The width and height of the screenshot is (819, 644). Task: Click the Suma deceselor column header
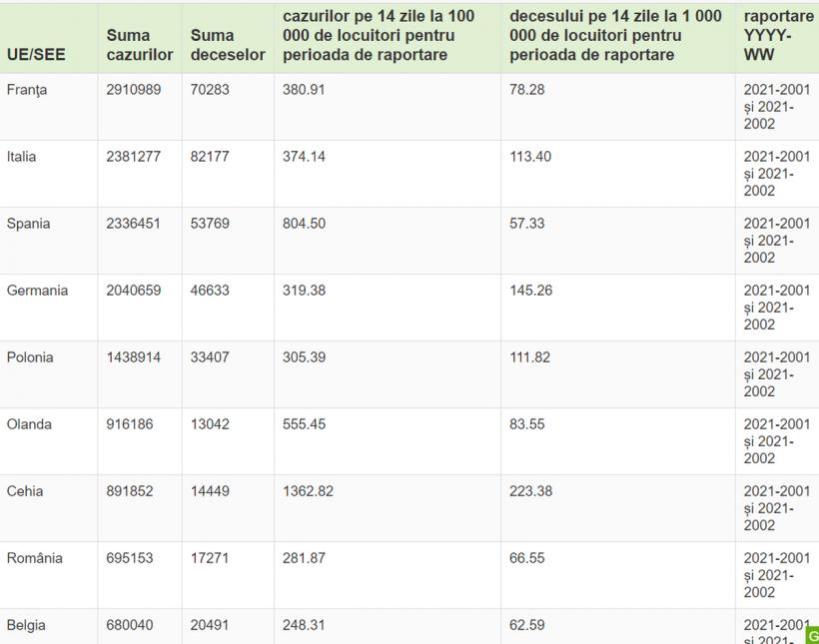click(228, 45)
